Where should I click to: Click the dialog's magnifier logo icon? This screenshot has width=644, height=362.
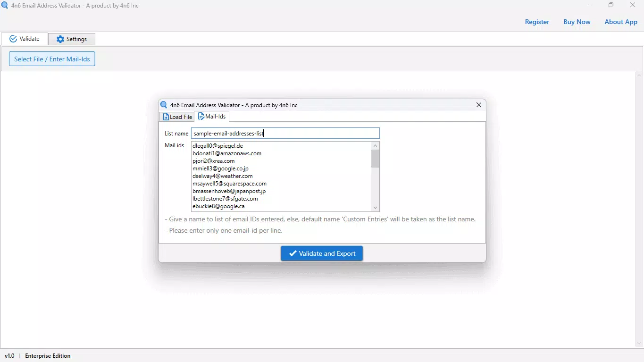tap(164, 105)
